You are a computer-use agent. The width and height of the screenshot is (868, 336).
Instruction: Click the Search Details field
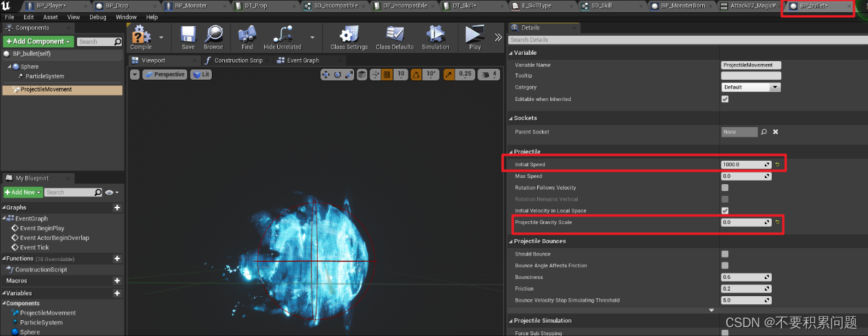pyautogui.click(x=688, y=40)
